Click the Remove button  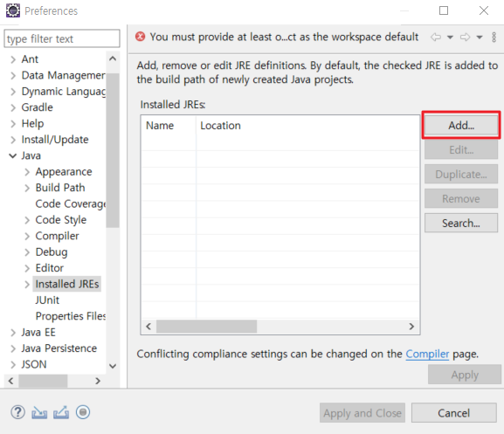pyautogui.click(x=461, y=198)
